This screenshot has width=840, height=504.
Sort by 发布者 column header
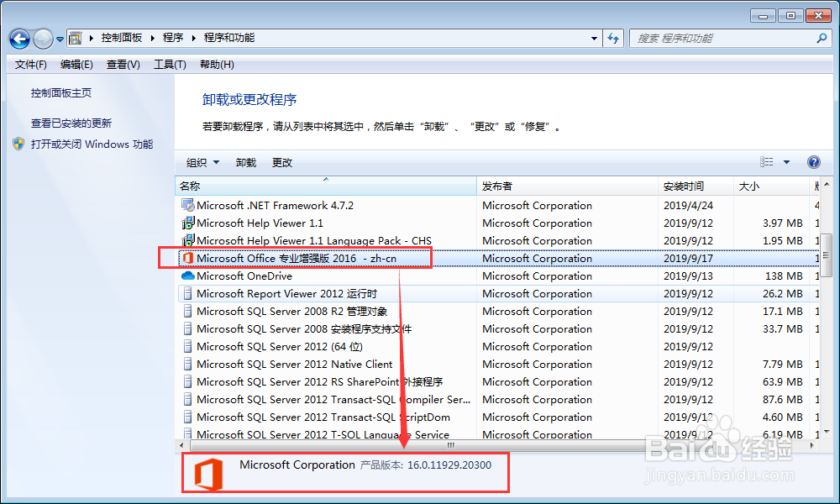pyautogui.click(x=567, y=186)
